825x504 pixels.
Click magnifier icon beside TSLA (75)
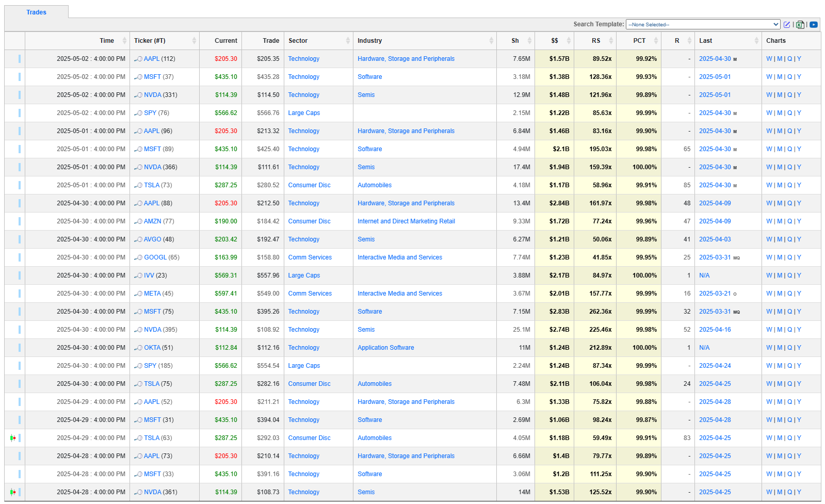138,384
